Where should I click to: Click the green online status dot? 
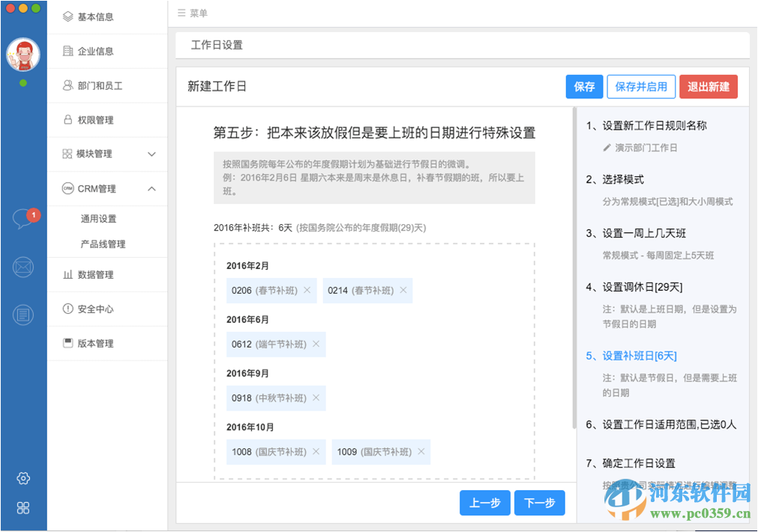click(x=22, y=83)
